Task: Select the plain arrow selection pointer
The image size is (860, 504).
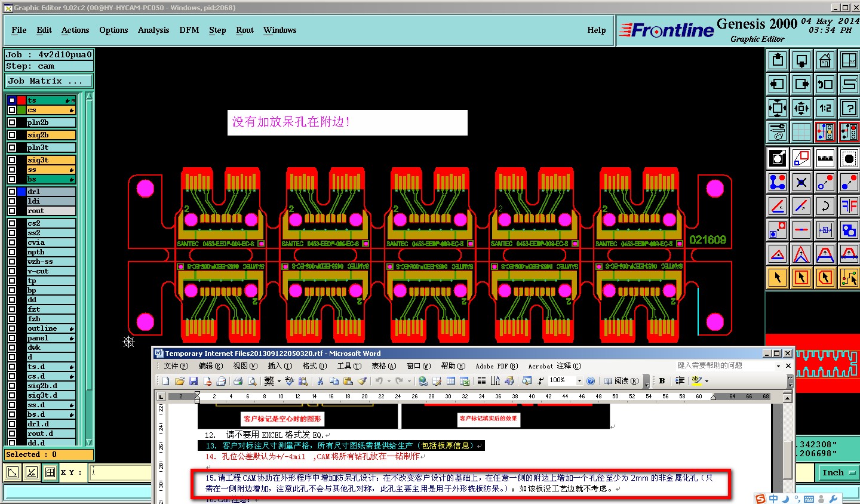Action: tap(778, 278)
